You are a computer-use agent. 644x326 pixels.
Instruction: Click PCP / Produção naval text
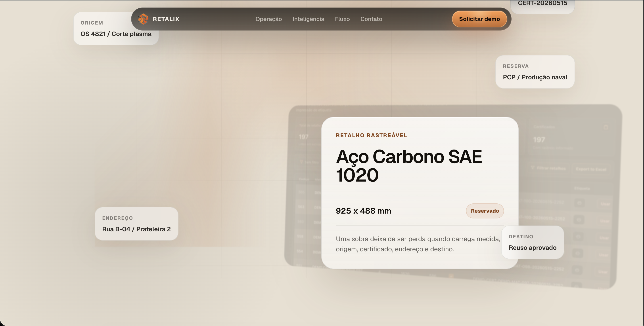535,77
